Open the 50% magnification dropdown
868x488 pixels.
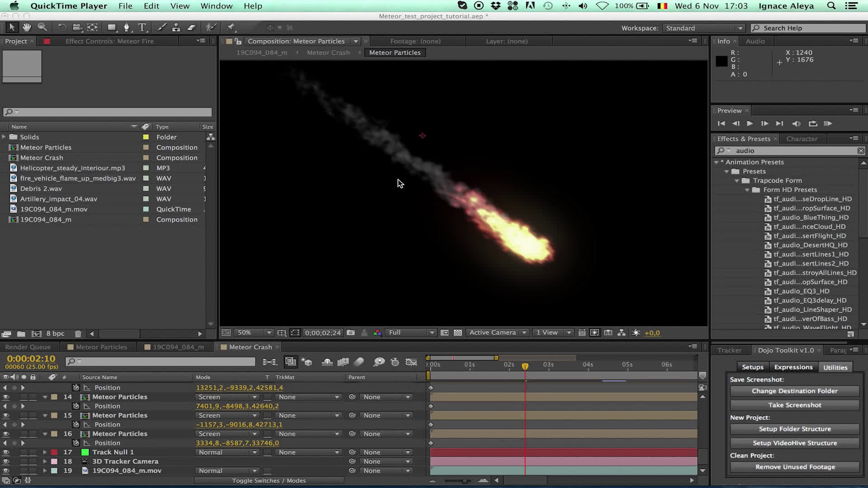coord(254,333)
